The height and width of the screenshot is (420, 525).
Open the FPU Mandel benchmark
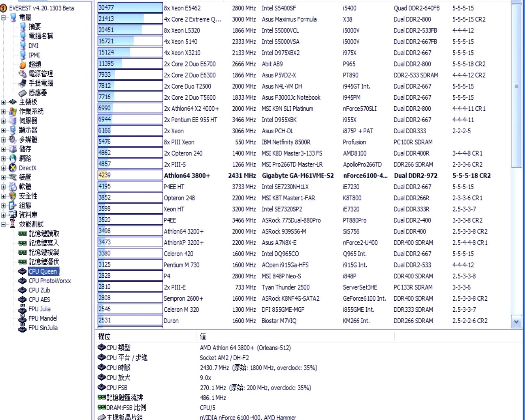tap(43, 318)
